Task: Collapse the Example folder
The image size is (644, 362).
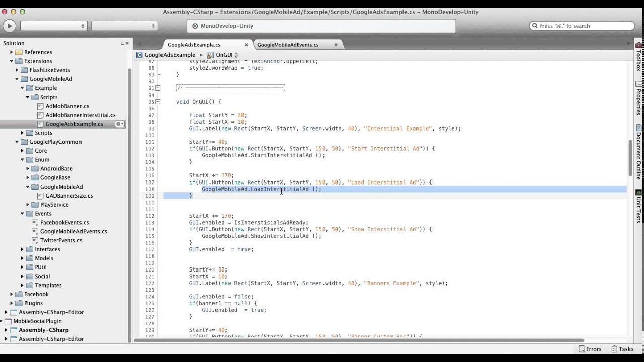Action: coord(22,88)
